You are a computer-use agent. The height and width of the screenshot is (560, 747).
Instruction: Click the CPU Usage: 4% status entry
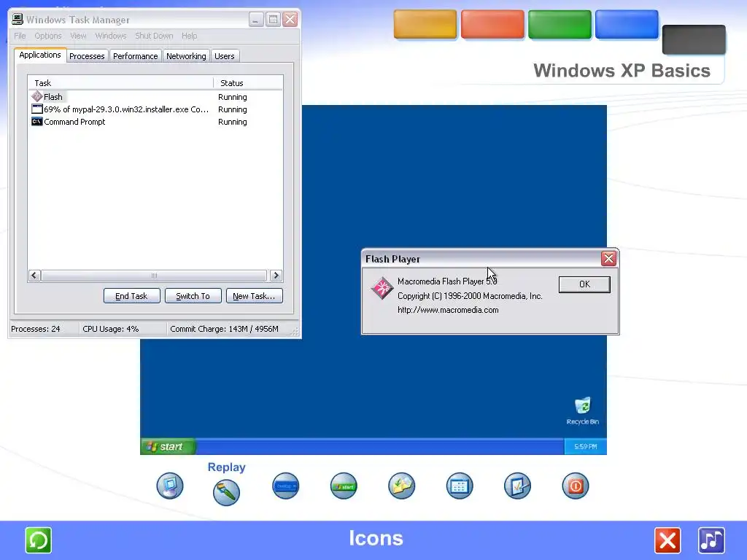[x=111, y=329]
